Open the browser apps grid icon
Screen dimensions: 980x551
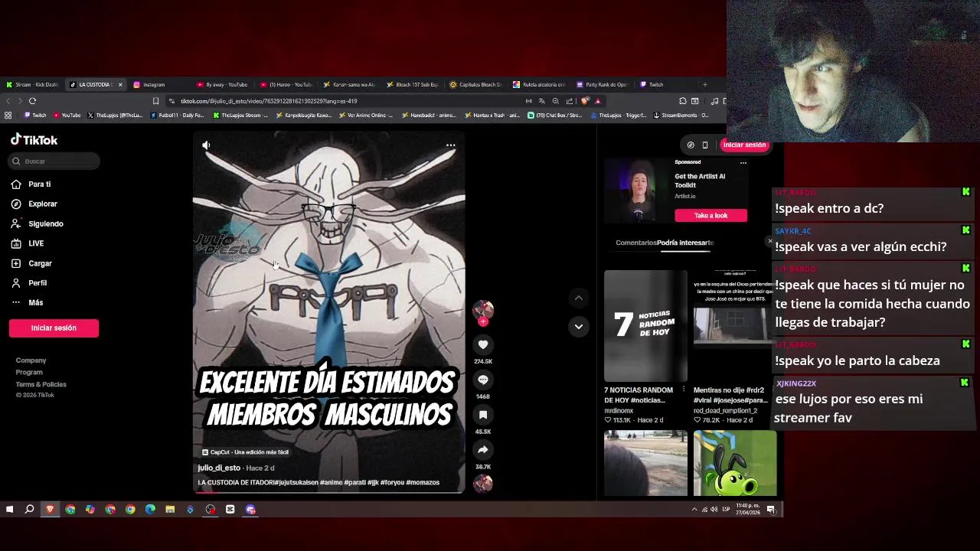pos(8,116)
